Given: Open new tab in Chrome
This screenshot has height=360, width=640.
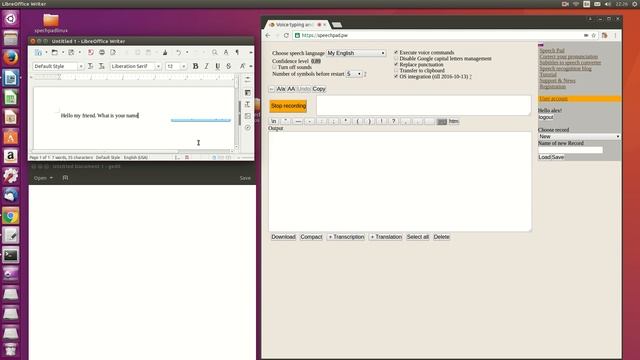Looking at the screenshot, I should 337,25.
